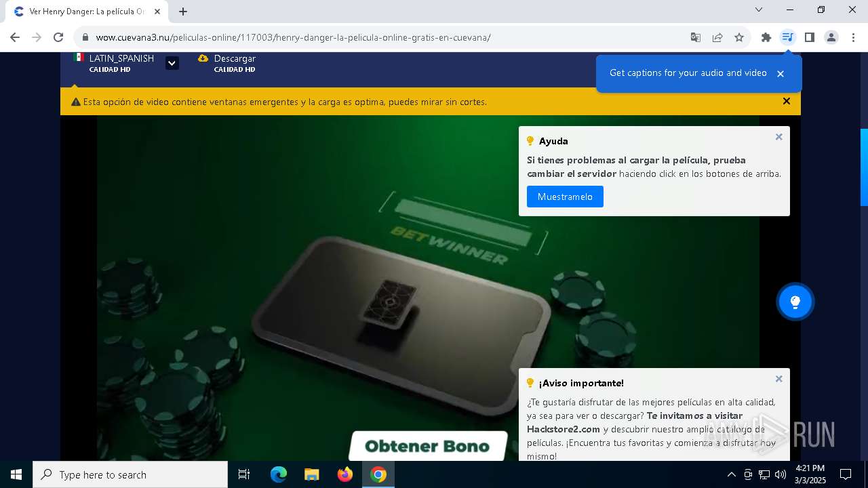Viewport: 868px width, 488px height.
Task: Open the taskbar clock and date
Action: tap(810, 474)
